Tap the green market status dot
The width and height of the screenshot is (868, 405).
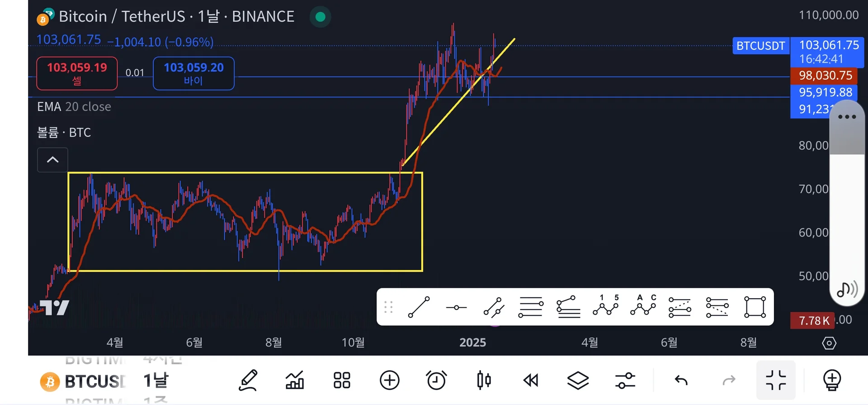coord(321,17)
